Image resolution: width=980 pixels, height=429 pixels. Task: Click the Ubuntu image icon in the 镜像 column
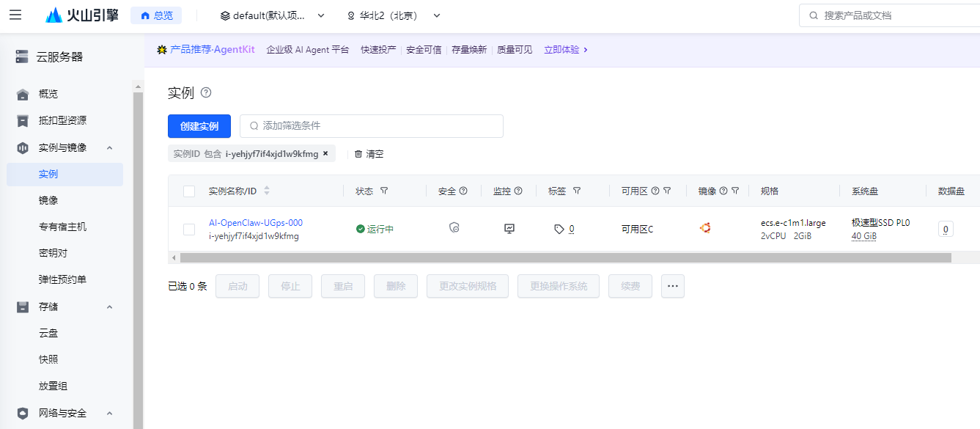tap(704, 228)
